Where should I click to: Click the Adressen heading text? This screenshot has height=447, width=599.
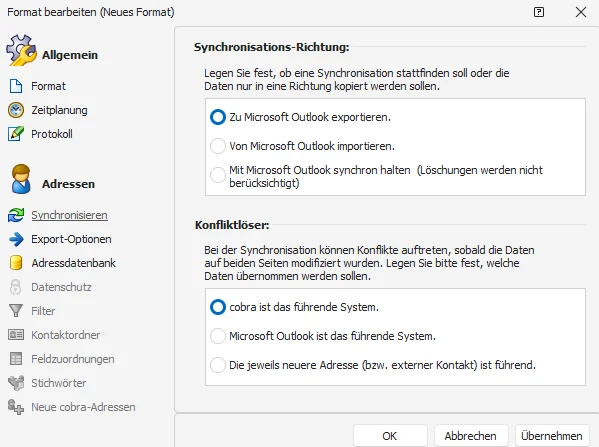[x=68, y=184]
